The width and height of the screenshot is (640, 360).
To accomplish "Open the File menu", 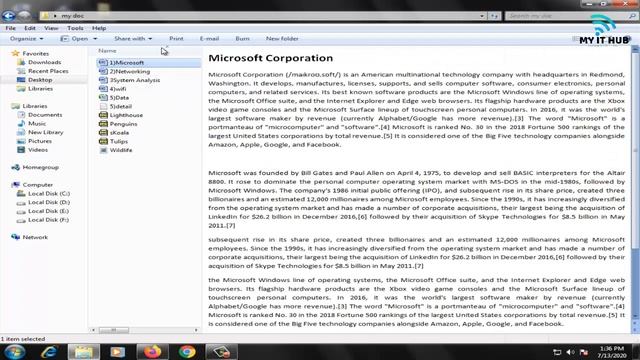I will pyautogui.click(x=11, y=28).
